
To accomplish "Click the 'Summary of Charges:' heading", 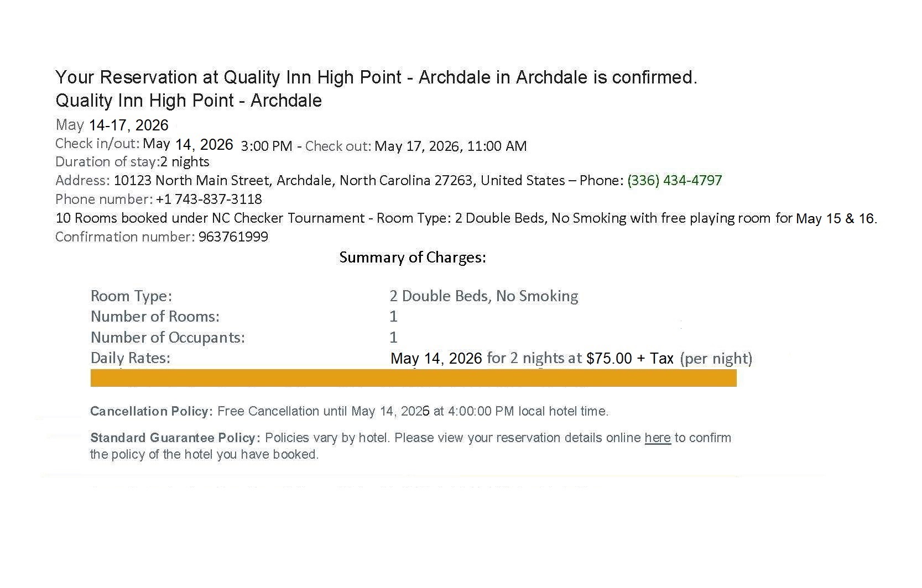I will 413,258.
